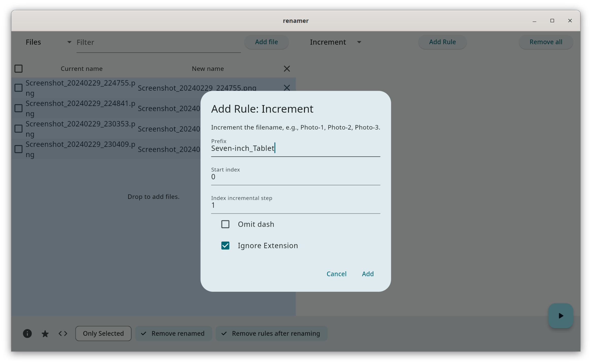Select the Screenshot_20240229_230353.png file checkbox

19,129
